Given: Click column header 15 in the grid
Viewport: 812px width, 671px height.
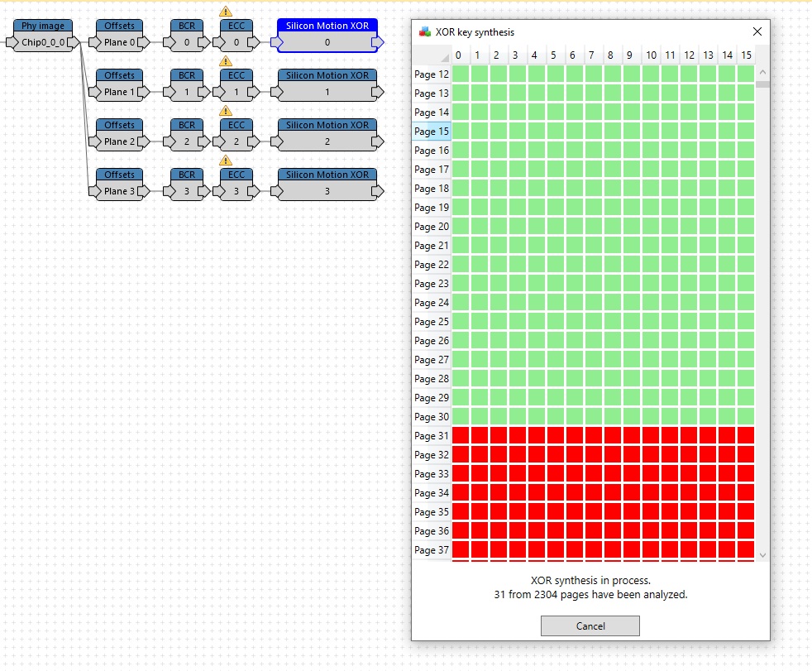Looking at the screenshot, I should (746, 55).
